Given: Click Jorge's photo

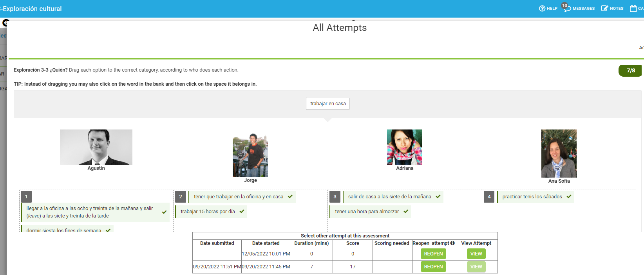Looking at the screenshot, I should 250,155.
